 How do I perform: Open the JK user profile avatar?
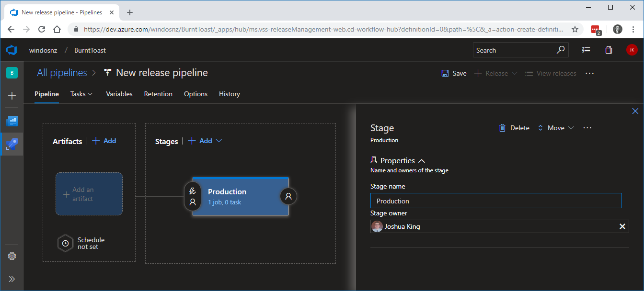pos(632,50)
